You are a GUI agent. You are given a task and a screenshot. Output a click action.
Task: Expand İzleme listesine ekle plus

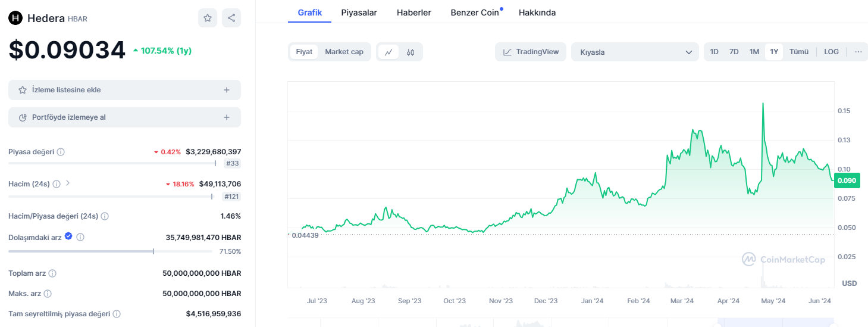click(x=226, y=90)
